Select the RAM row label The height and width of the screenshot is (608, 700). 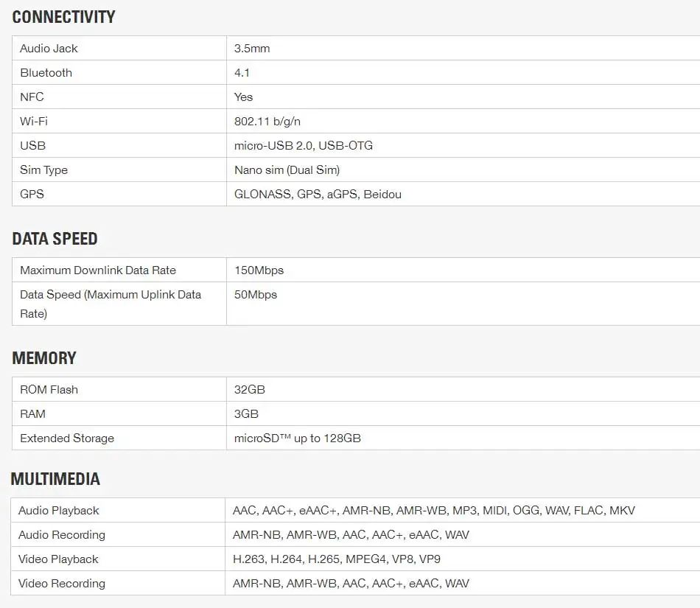click(32, 414)
